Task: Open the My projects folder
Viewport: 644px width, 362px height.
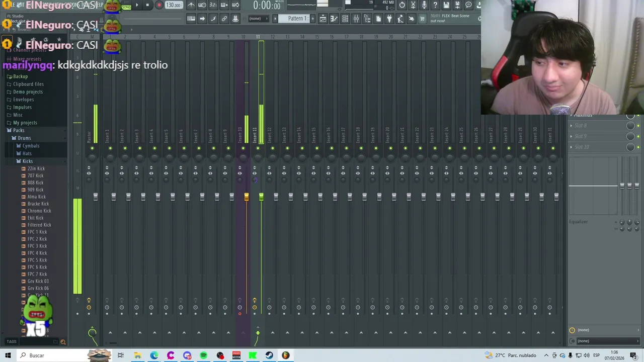Action: pos(25,123)
